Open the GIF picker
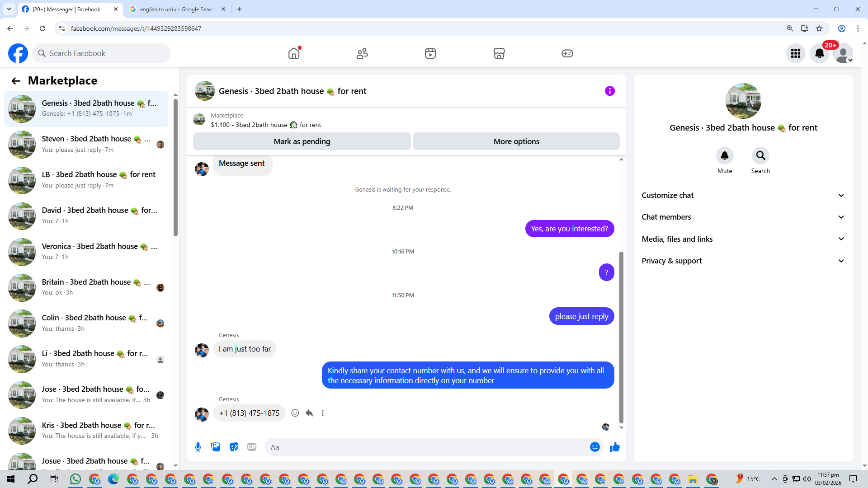 (x=252, y=447)
